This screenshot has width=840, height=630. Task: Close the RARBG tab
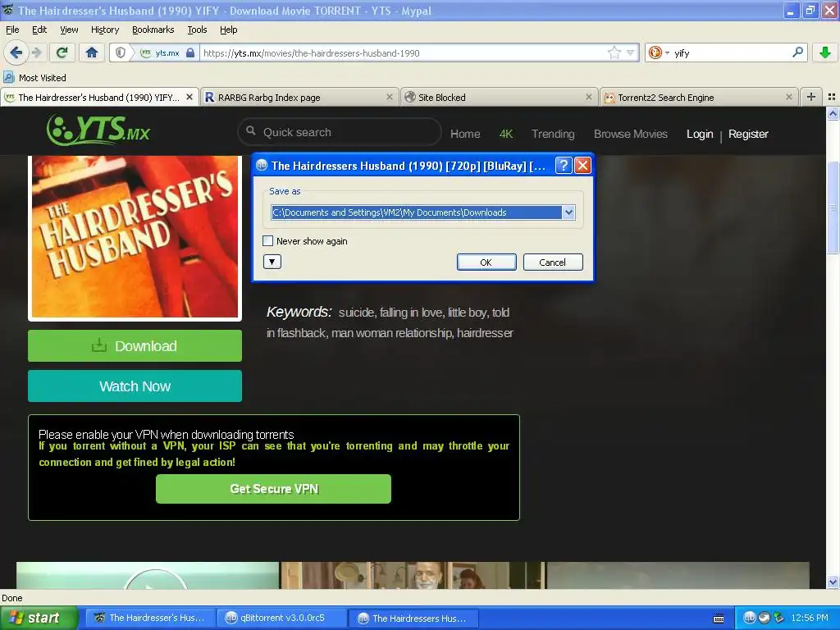coord(390,97)
